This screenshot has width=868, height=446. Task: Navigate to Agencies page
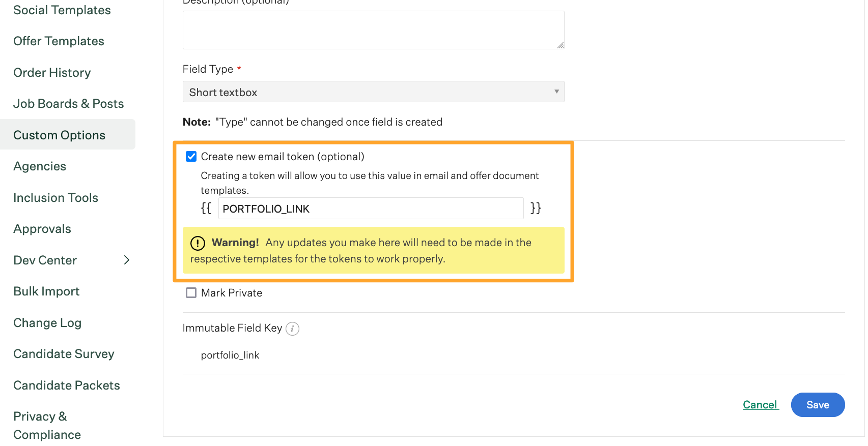click(40, 166)
